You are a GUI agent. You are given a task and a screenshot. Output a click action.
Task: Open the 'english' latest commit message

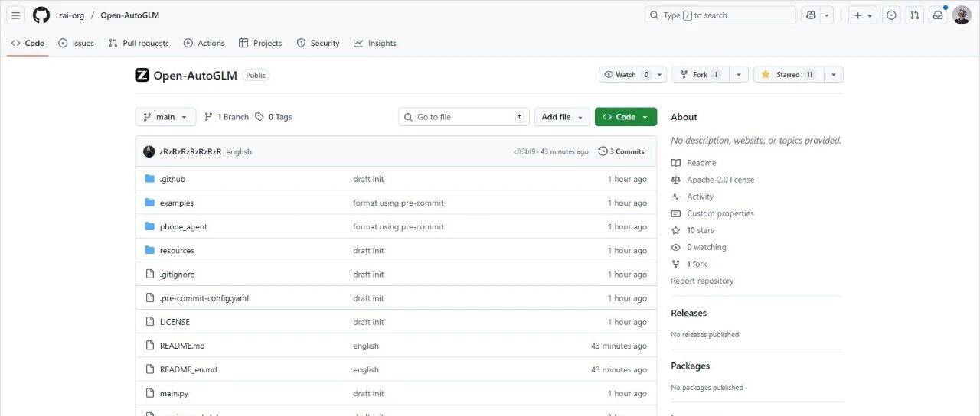pyautogui.click(x=239, y=151)
